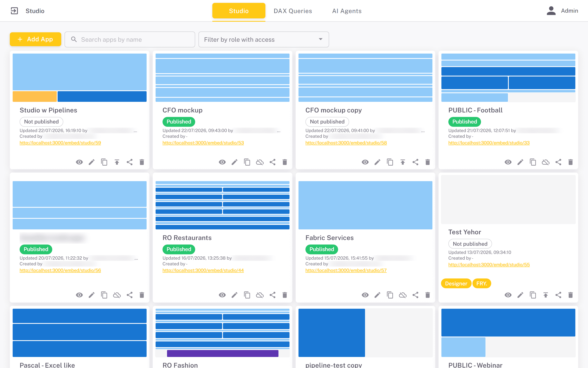Preview the RO Restaurants app
588x368 pixels.
(x=222, y=295)
